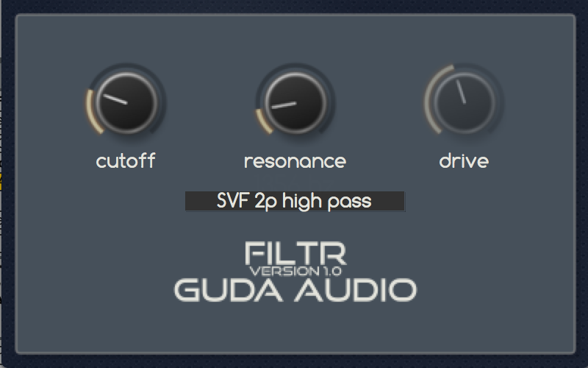Screen dimensions: 588x368
Task: Click the resonance label text
Action: tap(295, 161)
